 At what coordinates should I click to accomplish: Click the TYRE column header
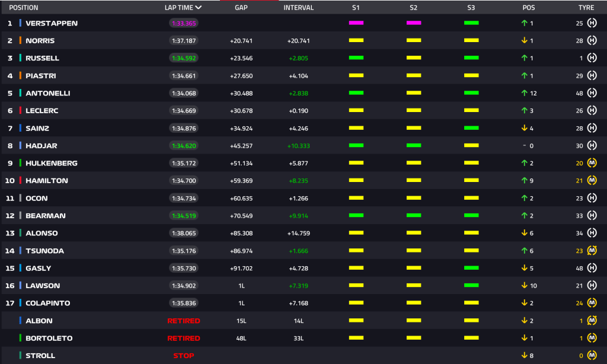point(586,7)
